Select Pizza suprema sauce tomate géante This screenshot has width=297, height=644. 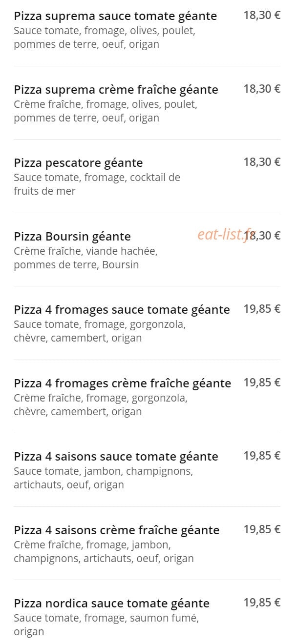point(115,16)
